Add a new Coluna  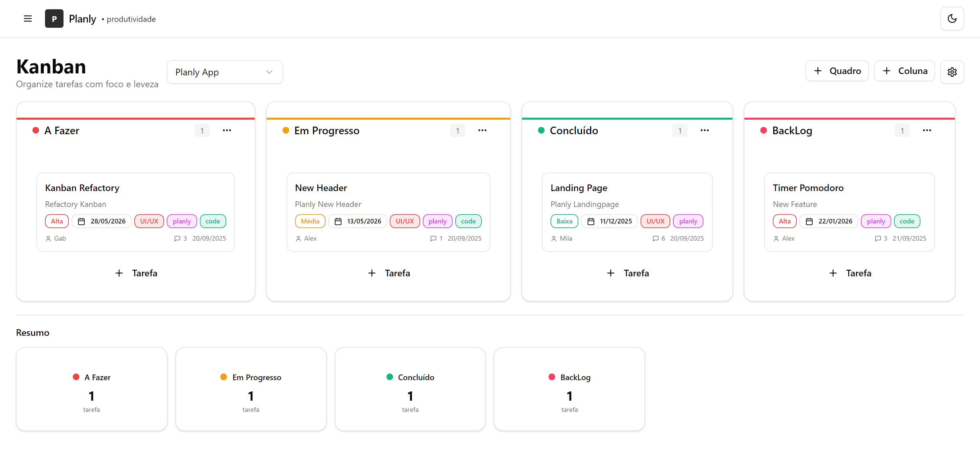coord(904,71)
